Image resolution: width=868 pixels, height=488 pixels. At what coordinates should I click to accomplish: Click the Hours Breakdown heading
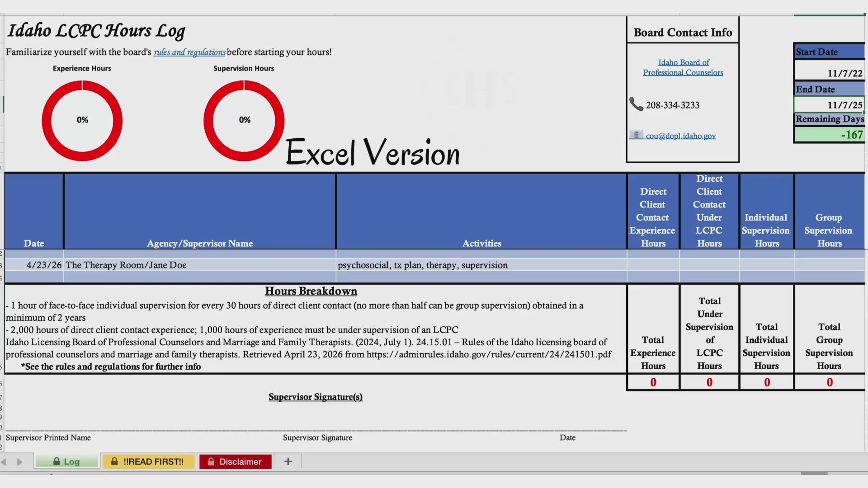pos(311,291)
